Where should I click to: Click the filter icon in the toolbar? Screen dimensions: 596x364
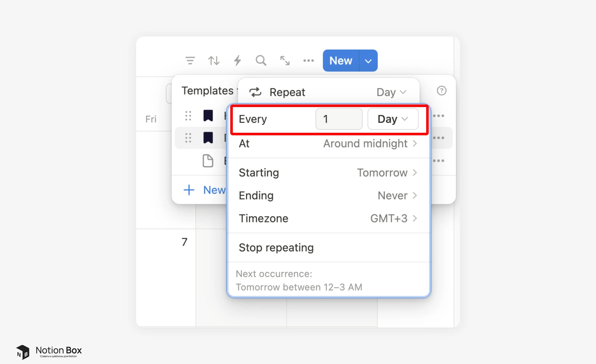(190, 60)
